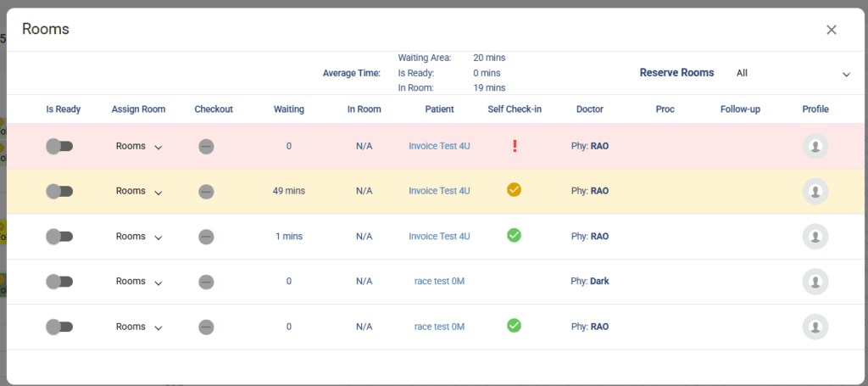
Task: Switch on Is Ready for Phy: Dark patient
Action: 59,281
